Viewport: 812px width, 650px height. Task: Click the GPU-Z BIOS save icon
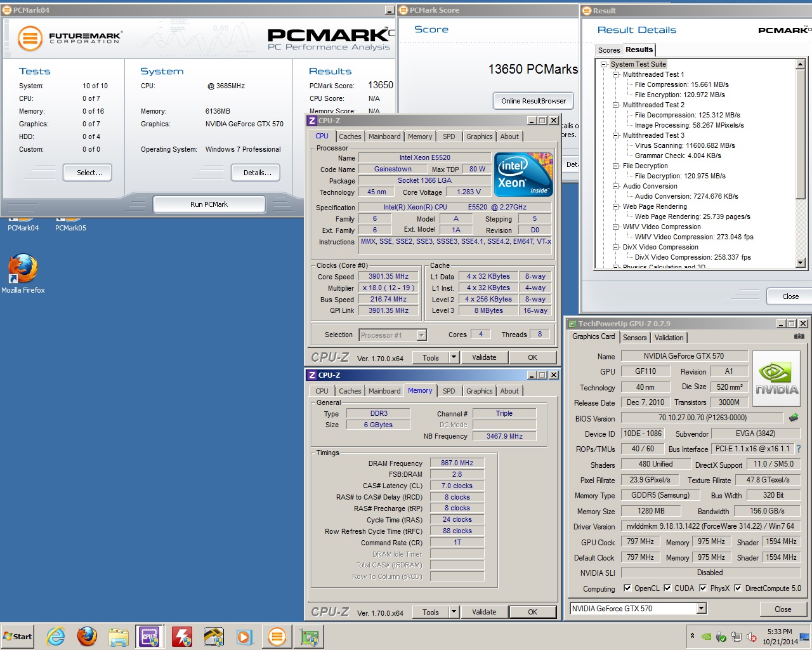(794, 418)
